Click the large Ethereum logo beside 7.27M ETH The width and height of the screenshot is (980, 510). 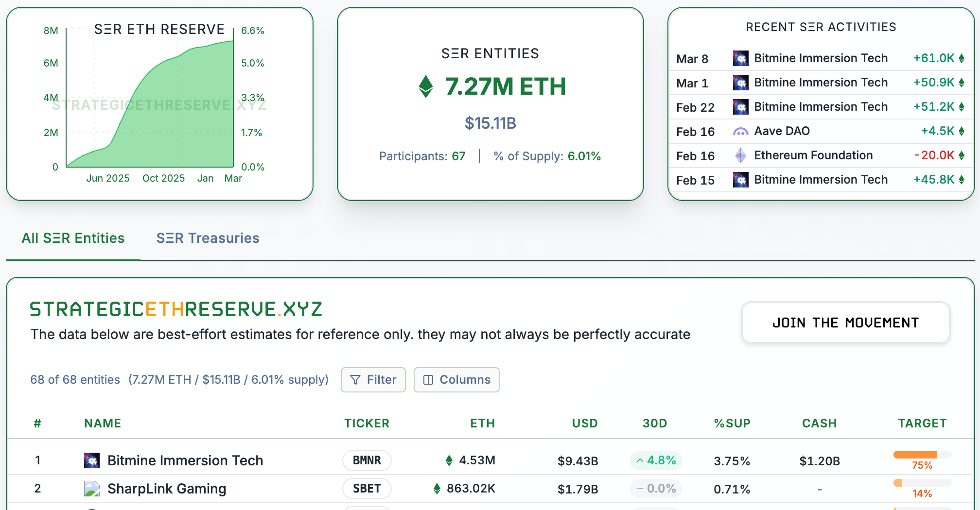coord(426,86)
